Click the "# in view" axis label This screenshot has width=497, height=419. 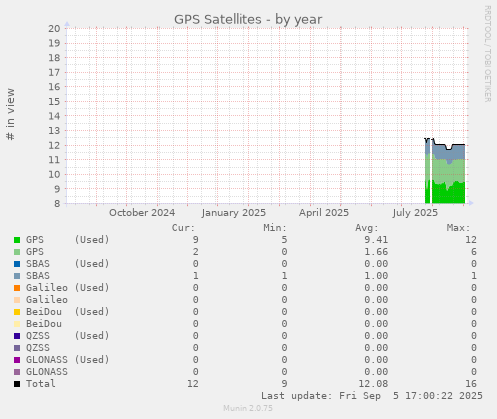coord(10,114)
